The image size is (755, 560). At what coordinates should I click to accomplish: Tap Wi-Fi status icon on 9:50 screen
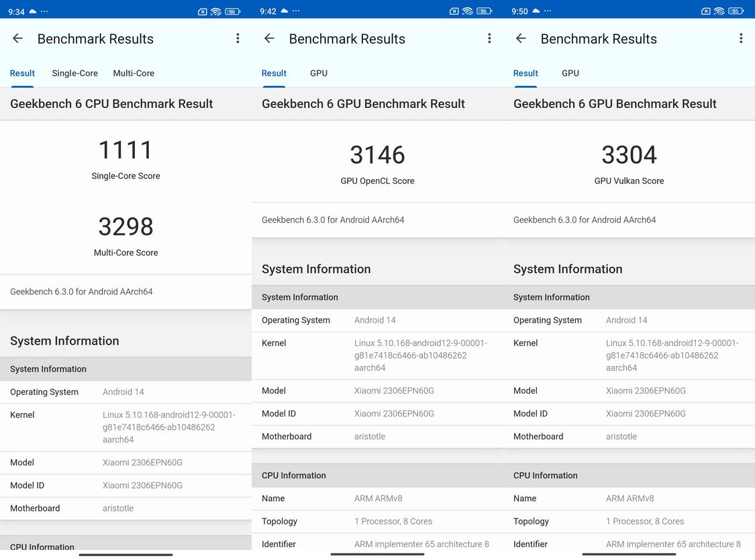[x=719, y=11]
